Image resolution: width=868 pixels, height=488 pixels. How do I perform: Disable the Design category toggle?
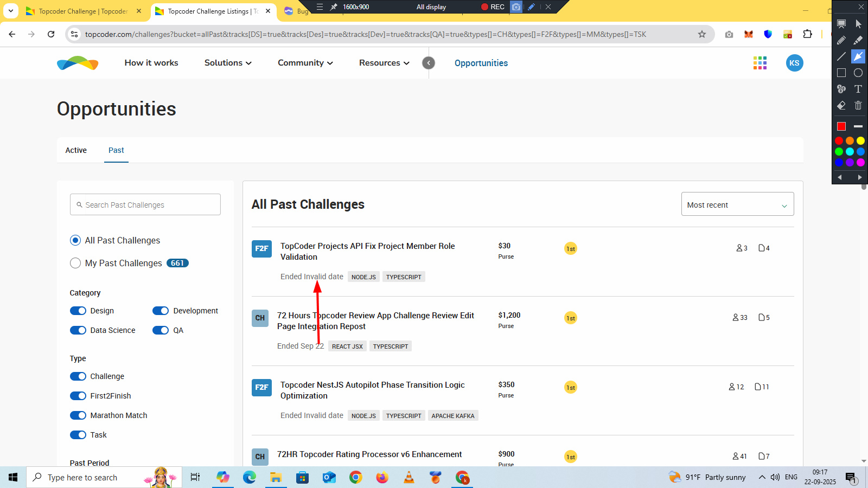tap(78, 311)
